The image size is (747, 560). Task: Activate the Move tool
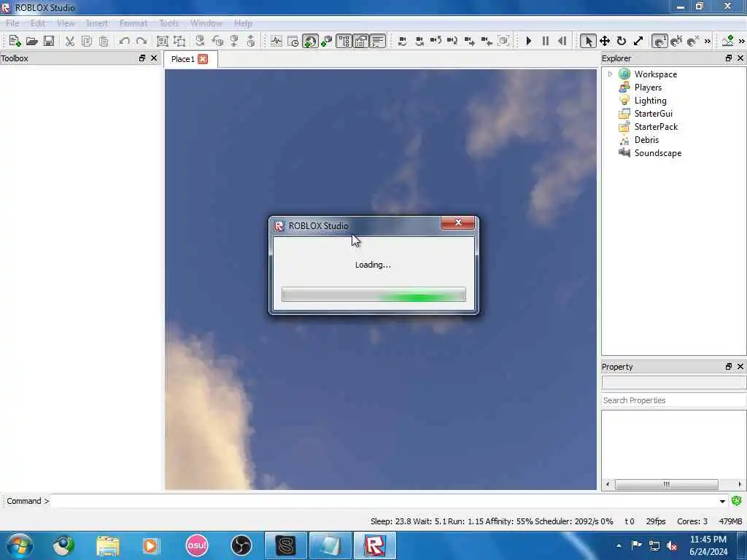[605, 41]
